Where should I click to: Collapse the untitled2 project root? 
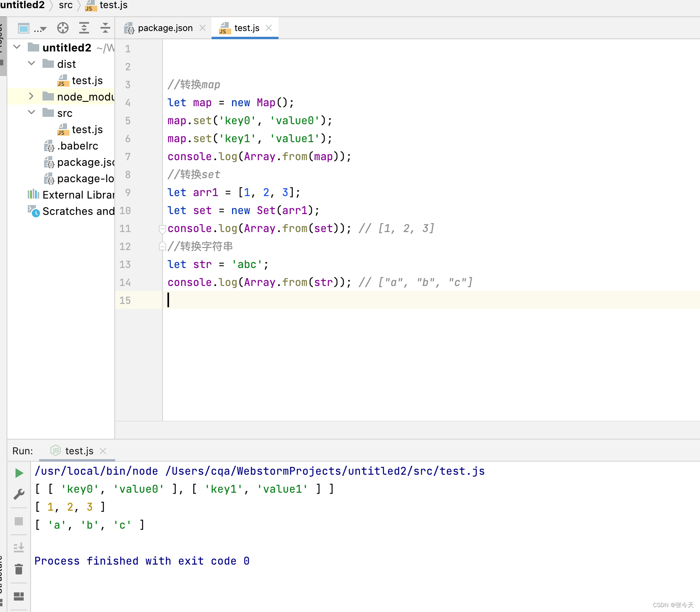tap(17, 47)
